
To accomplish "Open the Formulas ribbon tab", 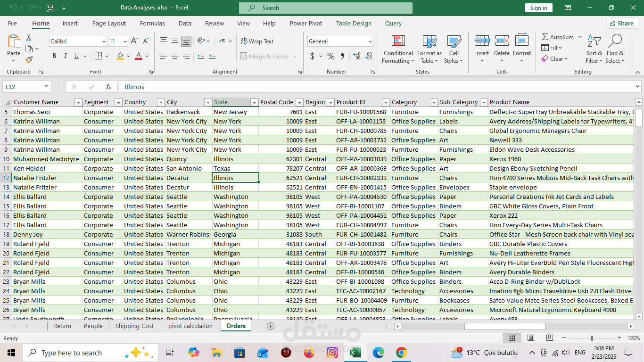I will pos(152,23).
